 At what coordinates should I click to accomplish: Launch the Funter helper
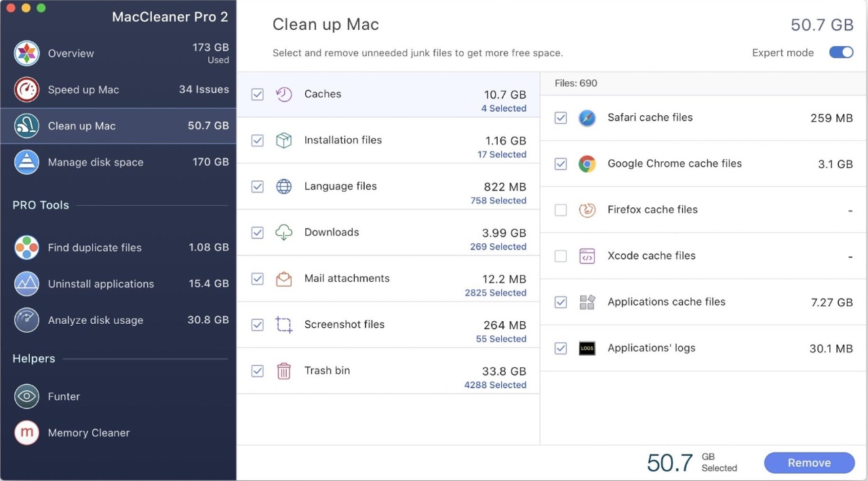[118, 396]
